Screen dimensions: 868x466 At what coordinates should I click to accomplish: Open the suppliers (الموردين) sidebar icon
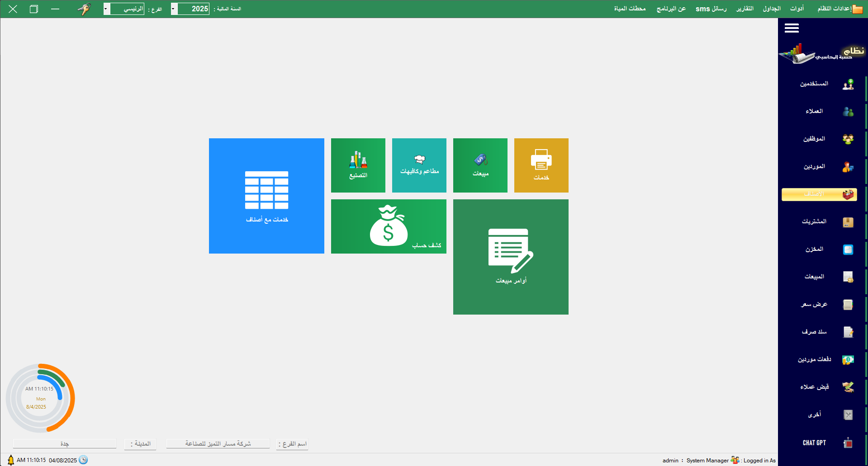848,167
